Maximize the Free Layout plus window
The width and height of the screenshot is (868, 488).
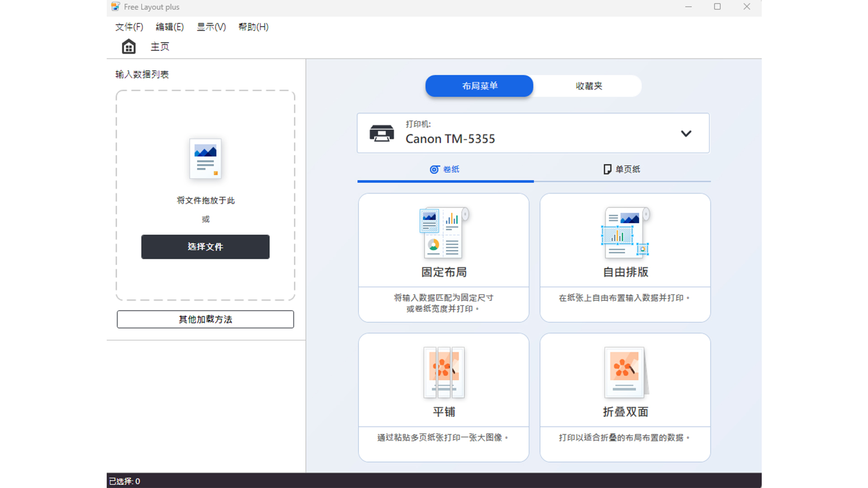tap(717, 7)
